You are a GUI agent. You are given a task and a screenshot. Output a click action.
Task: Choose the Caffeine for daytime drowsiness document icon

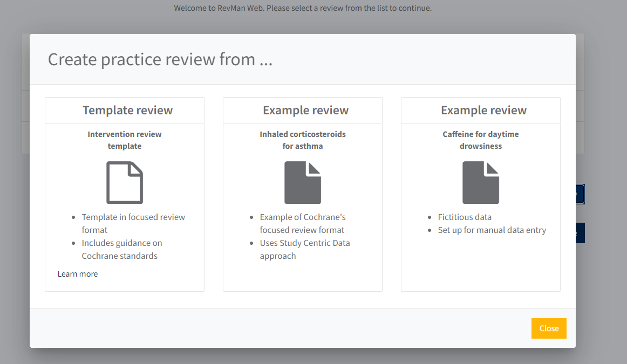(481, 183)
